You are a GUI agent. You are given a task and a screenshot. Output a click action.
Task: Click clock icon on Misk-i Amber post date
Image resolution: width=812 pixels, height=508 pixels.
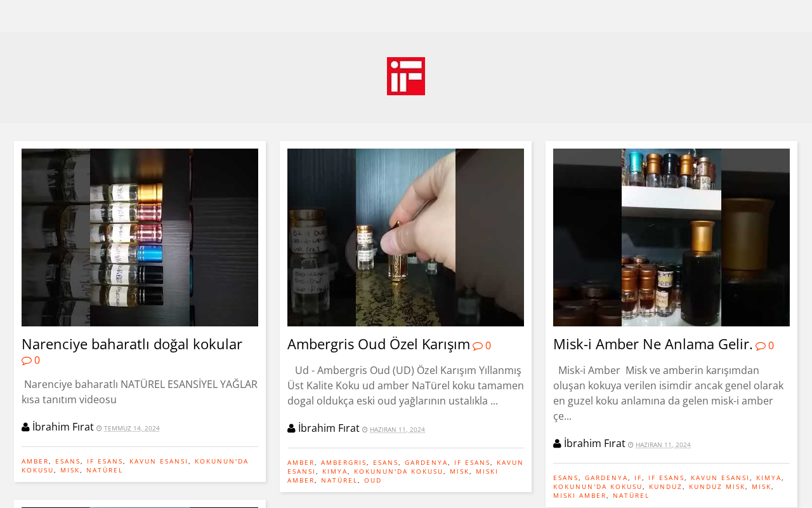coord(631,445)
